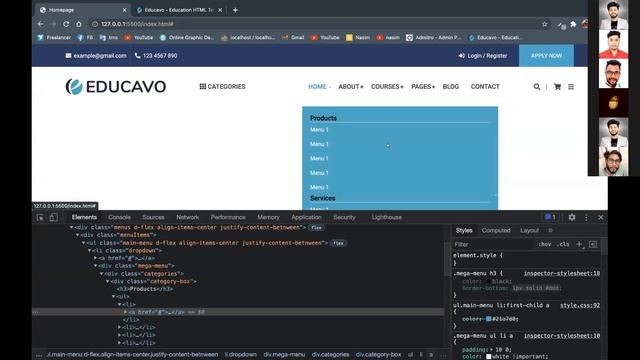Open the CATEGORIES grid menu

pos(222,87)
